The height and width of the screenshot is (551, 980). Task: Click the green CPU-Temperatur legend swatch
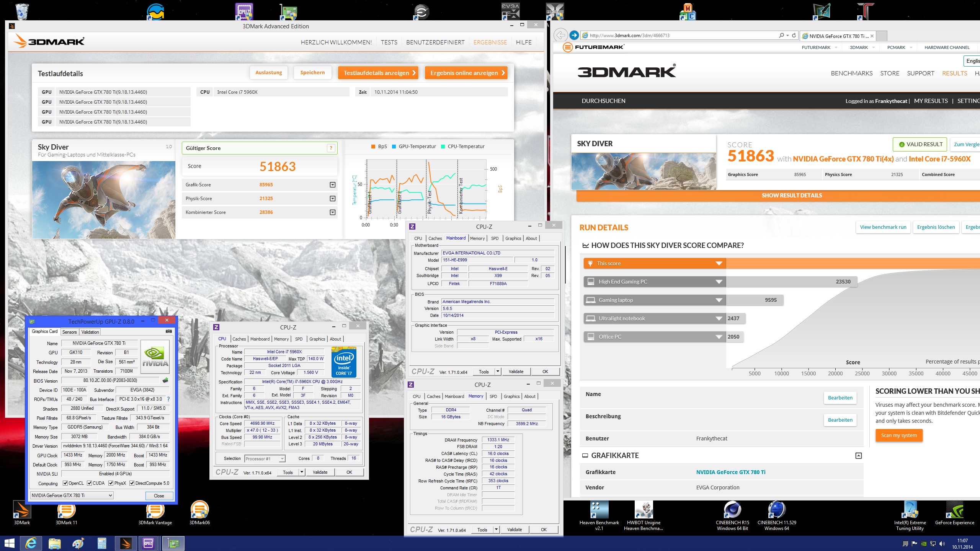click(443, 147)
